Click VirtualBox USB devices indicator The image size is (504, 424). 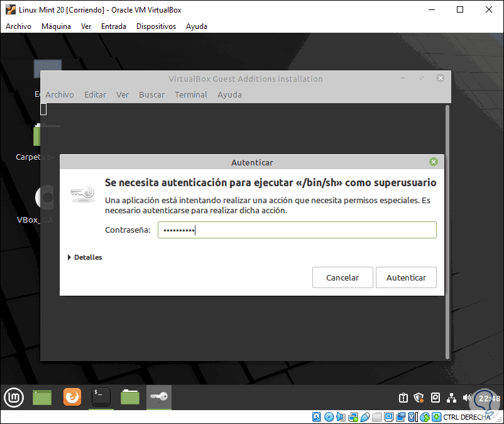click(365, 417)
